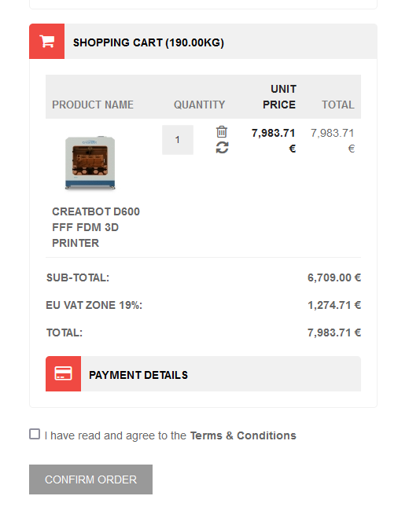Image resolution: width=420 pixels, height=518 pixels.
Task: Click the Sub-Total amount 6,709.00 €
Action: click(x=334, y=277)
